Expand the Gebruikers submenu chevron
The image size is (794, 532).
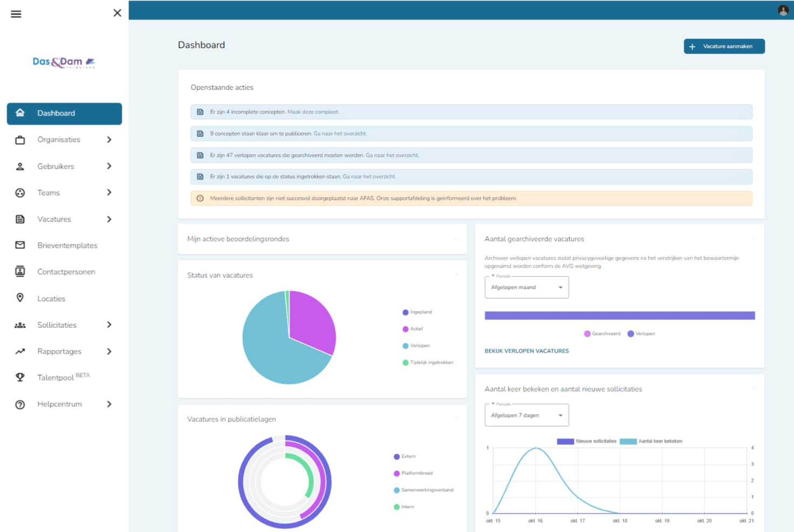[x=109, y=166]
